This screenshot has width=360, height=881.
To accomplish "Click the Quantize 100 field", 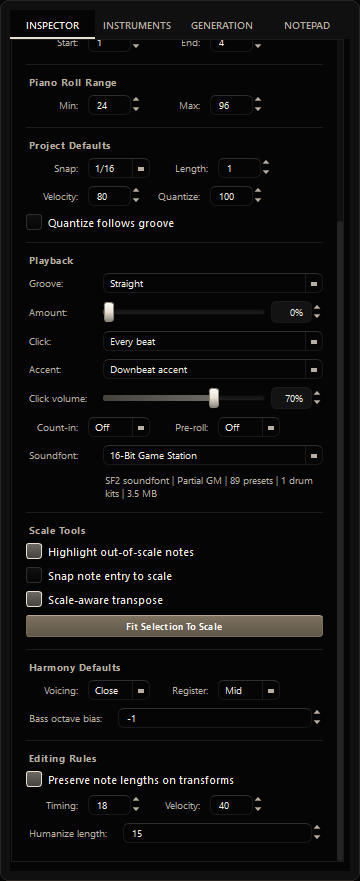I will (231, 196).
